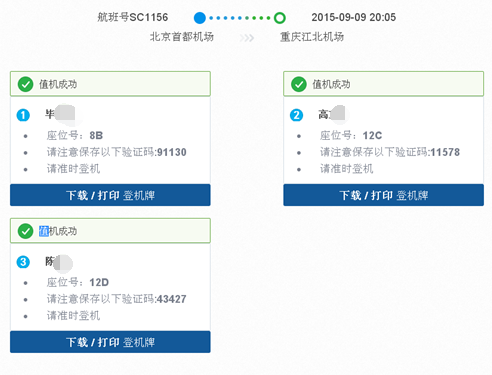Print boarding pass for seat 12D
The height and width of the screenshot is (375, 492).
pyautogui.click(x=110, y=342)
